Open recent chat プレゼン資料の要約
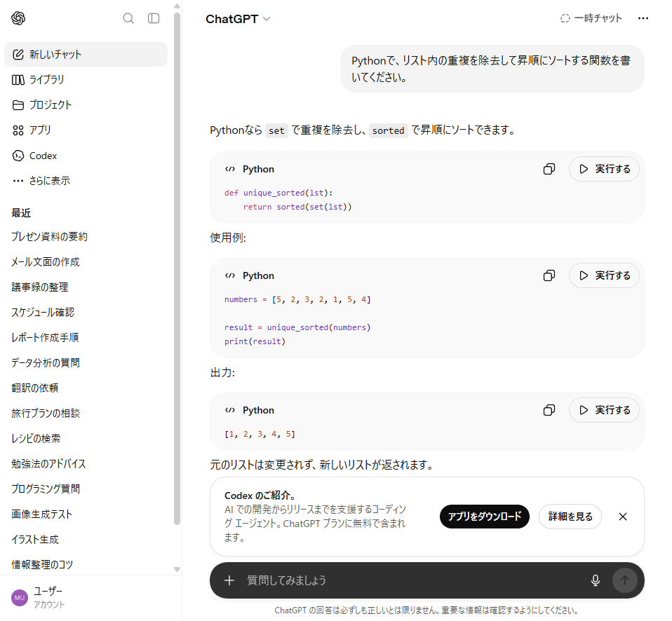Screen dimensions: 672x621 [86, 237]
